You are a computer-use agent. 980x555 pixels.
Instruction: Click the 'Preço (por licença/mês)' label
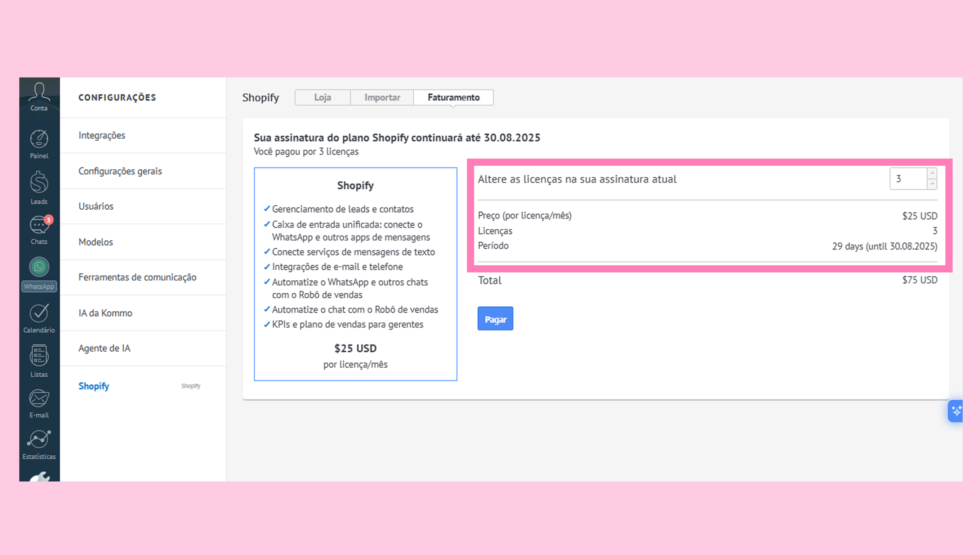(x=525, y=216)
